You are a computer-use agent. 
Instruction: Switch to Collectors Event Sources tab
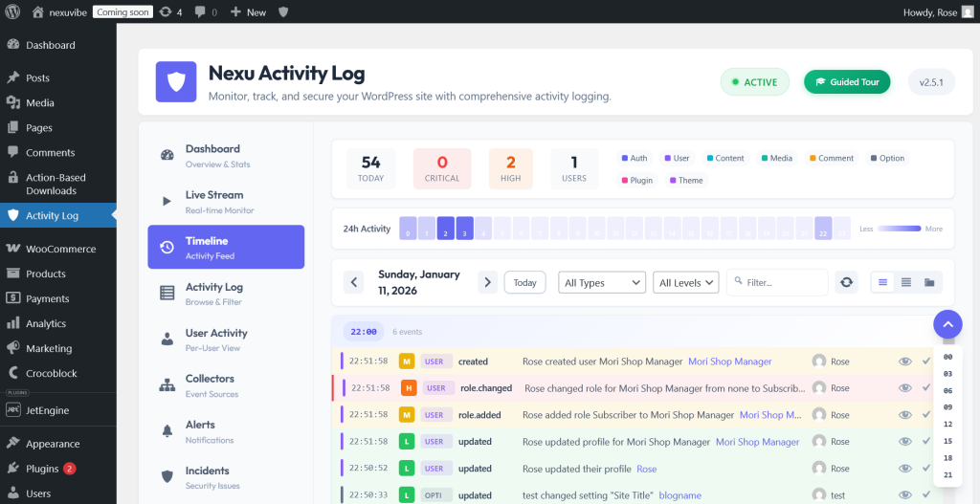[226, 385]
